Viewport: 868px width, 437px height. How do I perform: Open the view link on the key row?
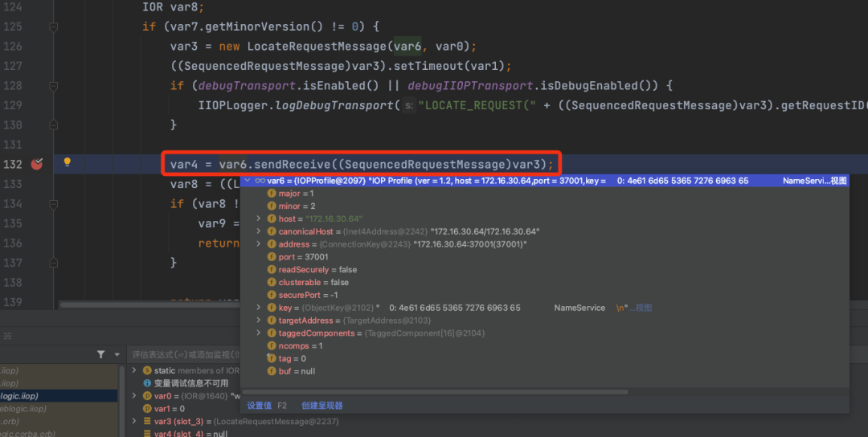(x=644, y=308)
